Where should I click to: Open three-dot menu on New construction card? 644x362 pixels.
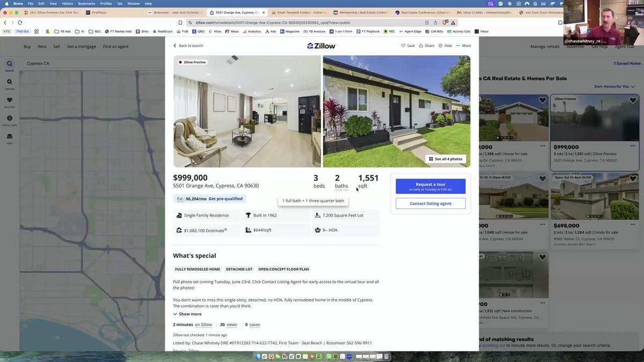(543, 303)
